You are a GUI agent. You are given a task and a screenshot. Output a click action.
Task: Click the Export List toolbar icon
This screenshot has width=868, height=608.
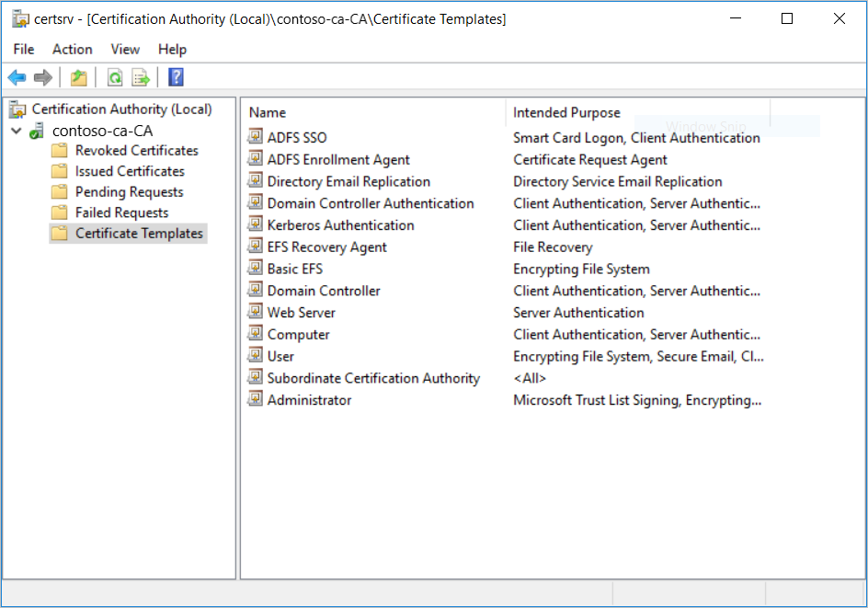140,77
